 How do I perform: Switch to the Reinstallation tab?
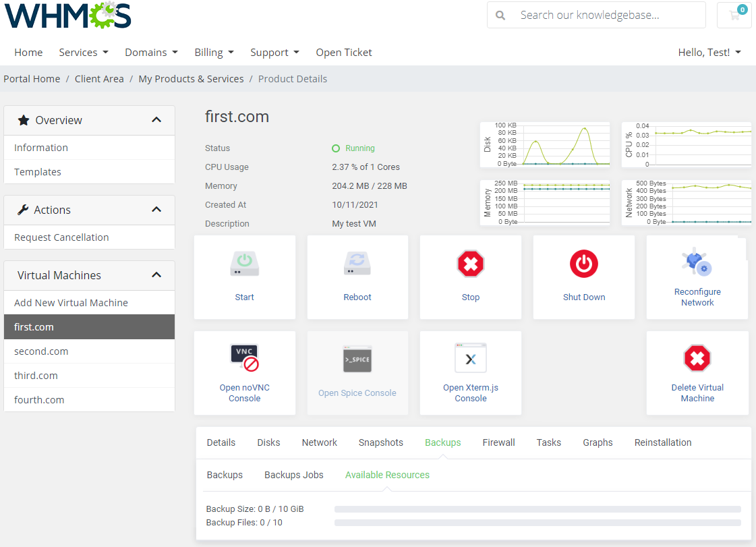(x=662, y=442)
